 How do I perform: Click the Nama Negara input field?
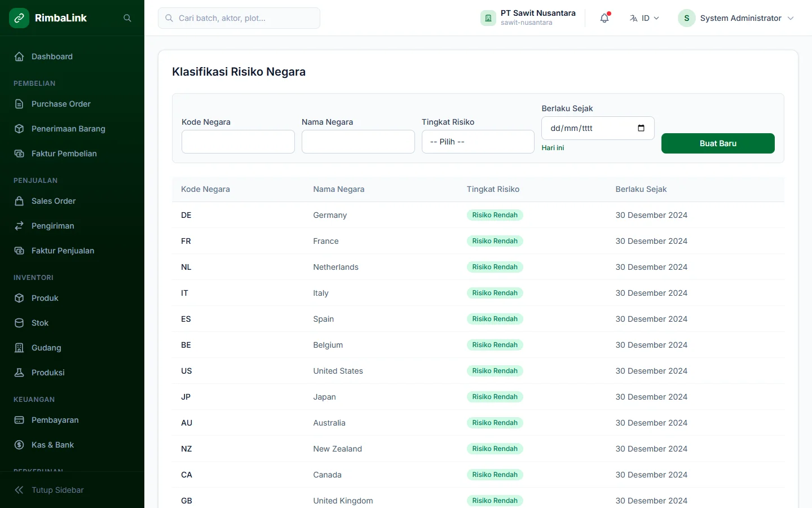tap(358, 142)
